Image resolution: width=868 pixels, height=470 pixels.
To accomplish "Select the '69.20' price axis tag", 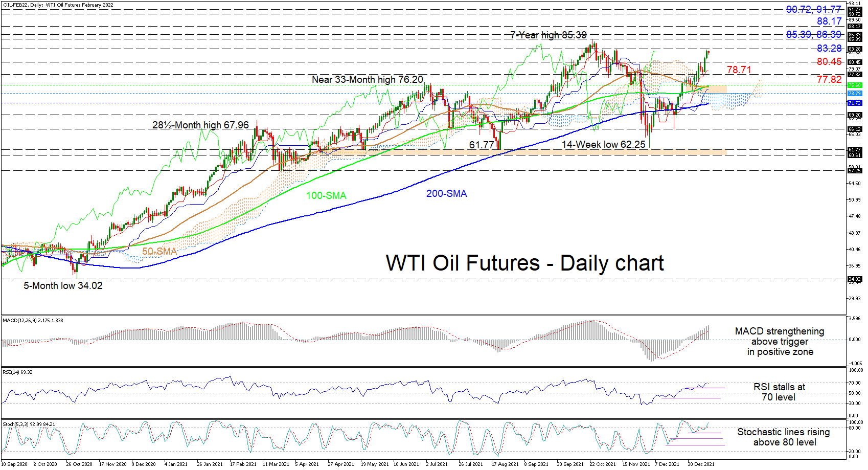I will [855, 115].
